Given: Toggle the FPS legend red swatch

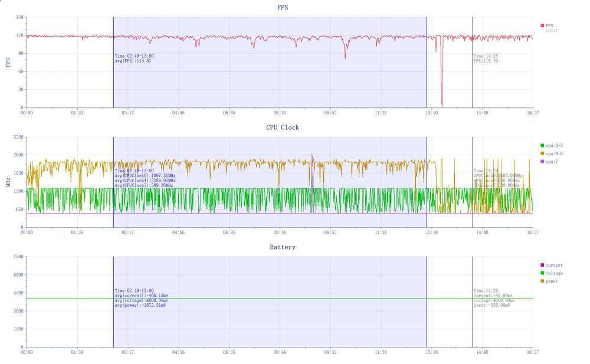Looking at the screenshot, I should 542,25.
